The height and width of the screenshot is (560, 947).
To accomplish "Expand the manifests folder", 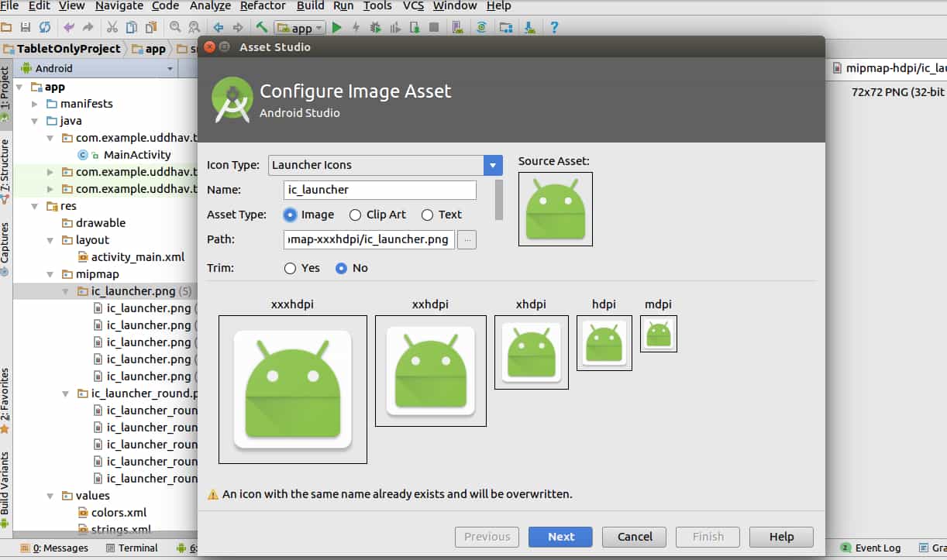I will (35, 104).
